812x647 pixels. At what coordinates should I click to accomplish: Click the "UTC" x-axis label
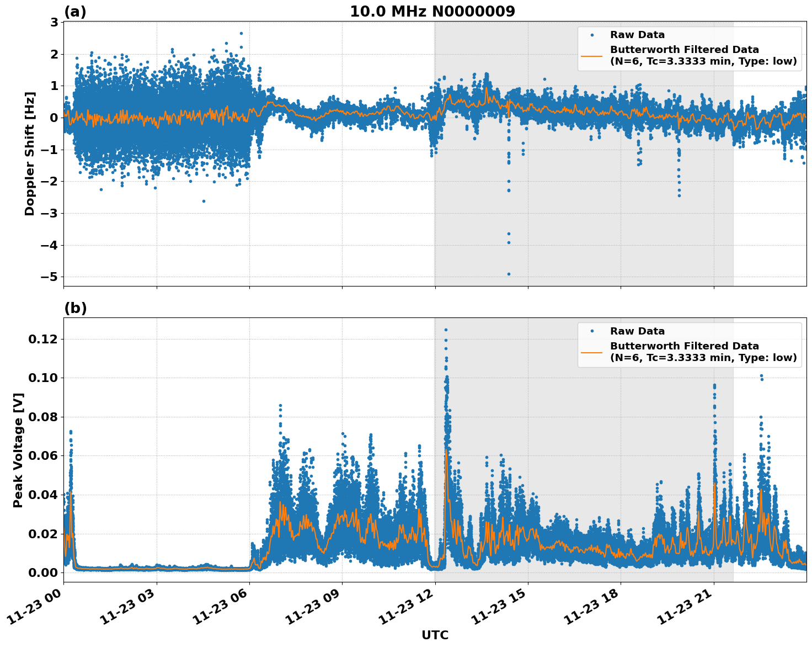[x=435, y=635]
